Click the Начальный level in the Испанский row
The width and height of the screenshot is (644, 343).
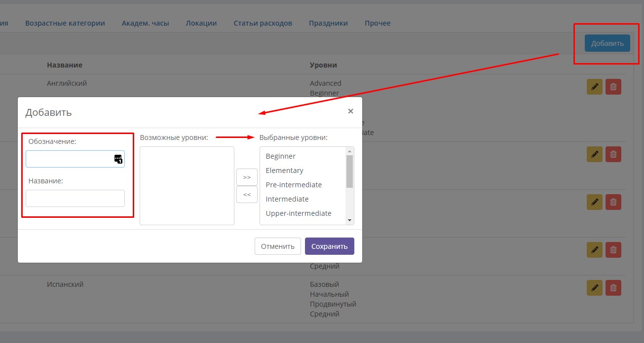coord(329,294)
